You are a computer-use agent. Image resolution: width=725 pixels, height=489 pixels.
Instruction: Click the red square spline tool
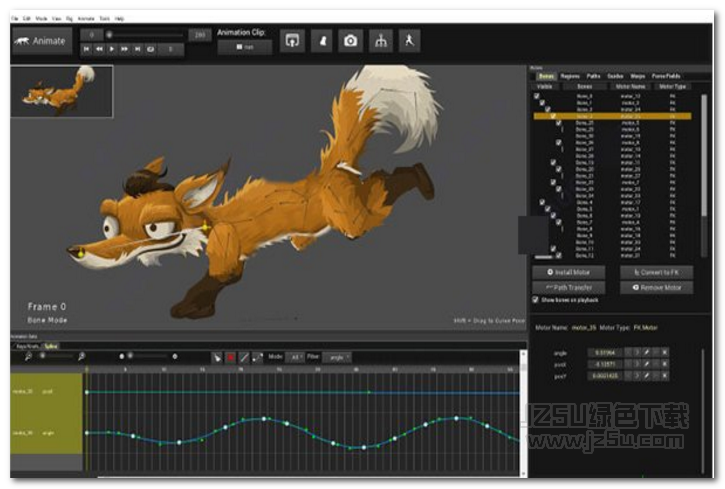point(230,357)
